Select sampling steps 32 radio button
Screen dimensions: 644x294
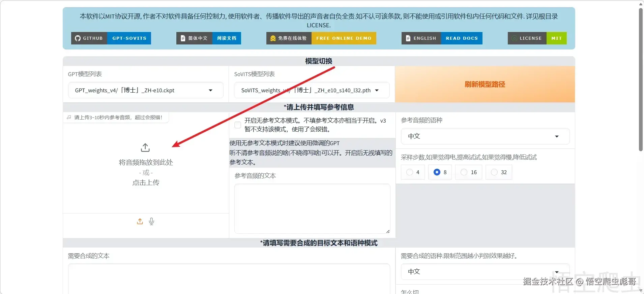[x=494, y=172]
